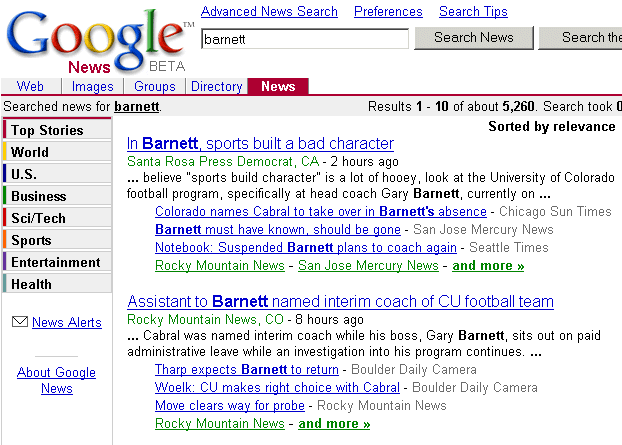Image resolution: width=622 pixels, height=445 pixels.
Task: Switch to the Directory tab
Action: click(217, 86)
